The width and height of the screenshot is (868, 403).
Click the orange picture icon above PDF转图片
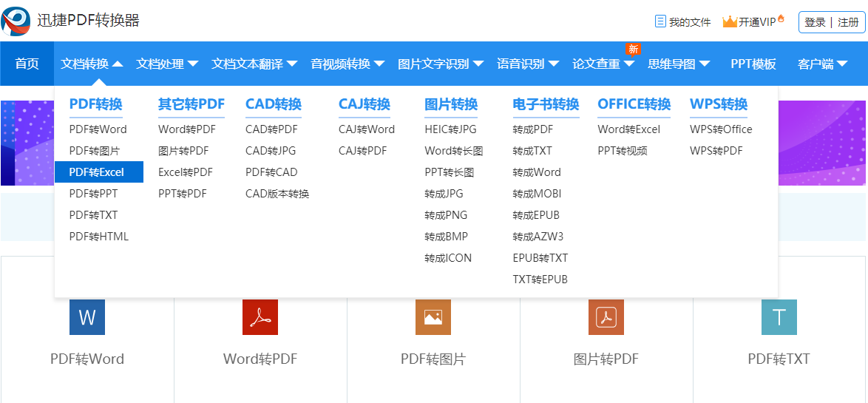(x=433, y=317)
